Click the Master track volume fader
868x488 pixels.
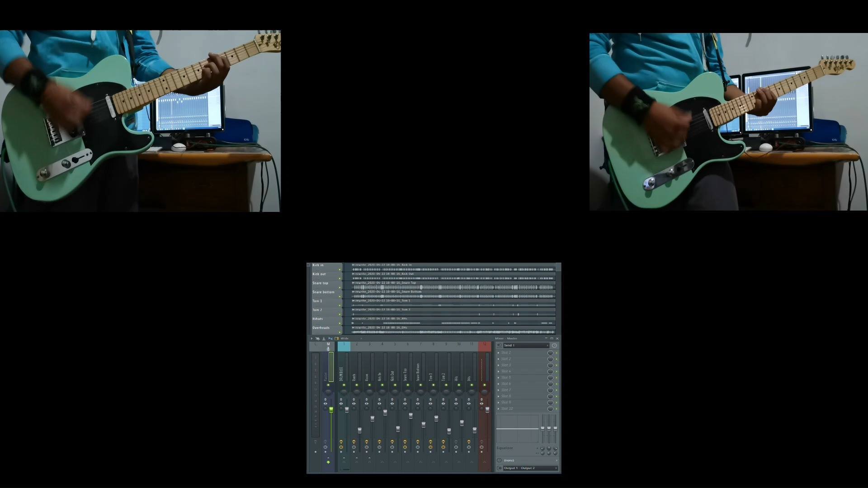click(331, 410)
